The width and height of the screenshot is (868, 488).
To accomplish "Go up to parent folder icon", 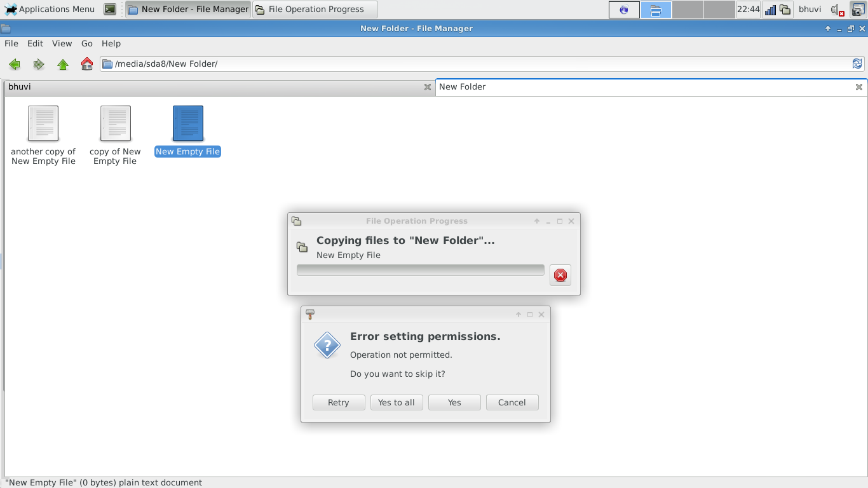I will point(63,64).
